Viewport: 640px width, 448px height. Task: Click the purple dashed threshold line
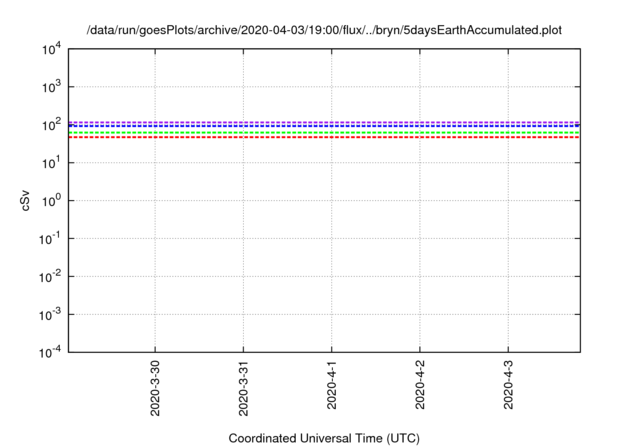click(x=324, y=122)
